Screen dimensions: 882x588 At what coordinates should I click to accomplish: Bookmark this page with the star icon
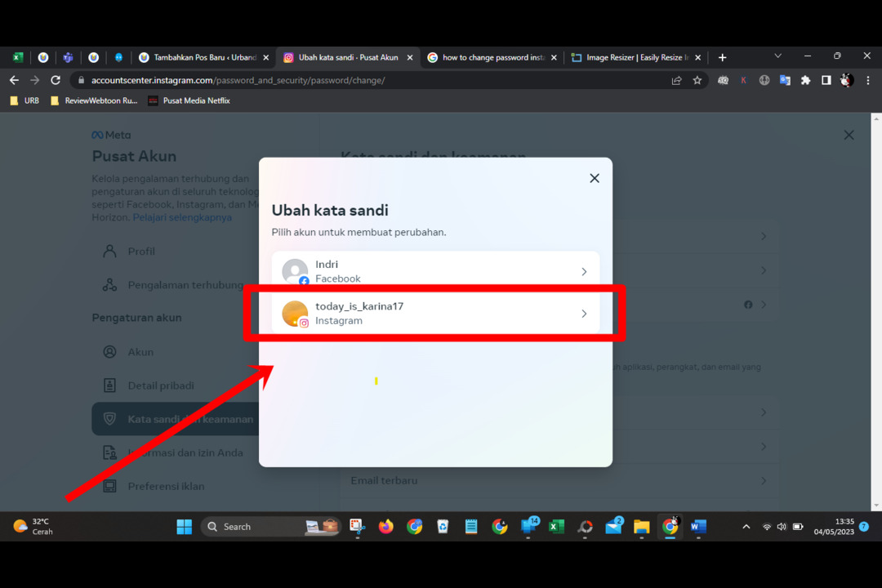click(x=697, y=81)
